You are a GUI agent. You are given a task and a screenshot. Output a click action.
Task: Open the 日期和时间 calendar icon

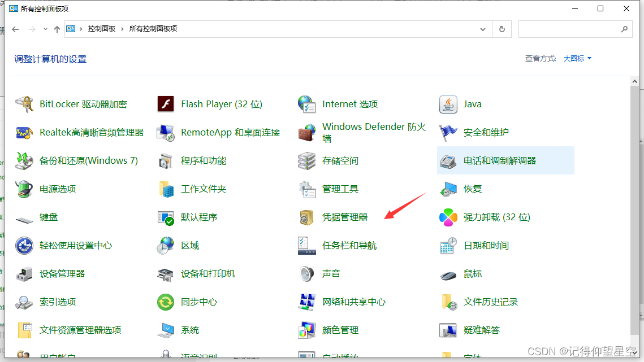point(448,246)
